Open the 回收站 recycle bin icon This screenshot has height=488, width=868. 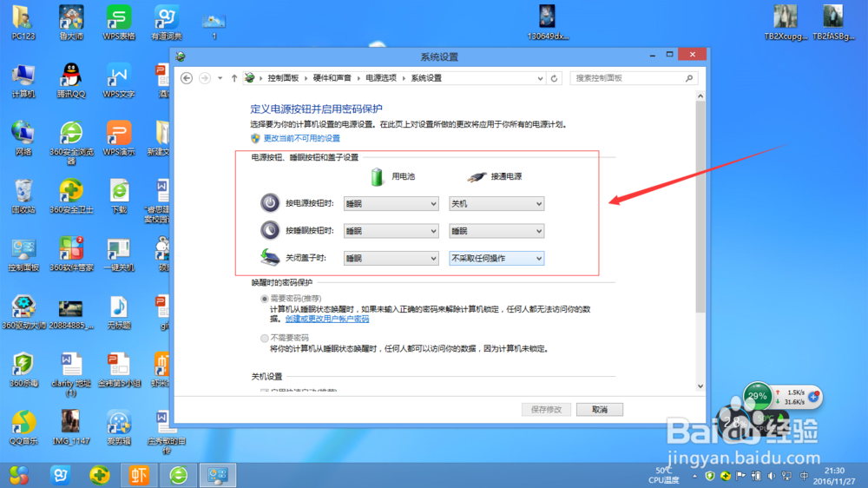[x=23, y=196]
